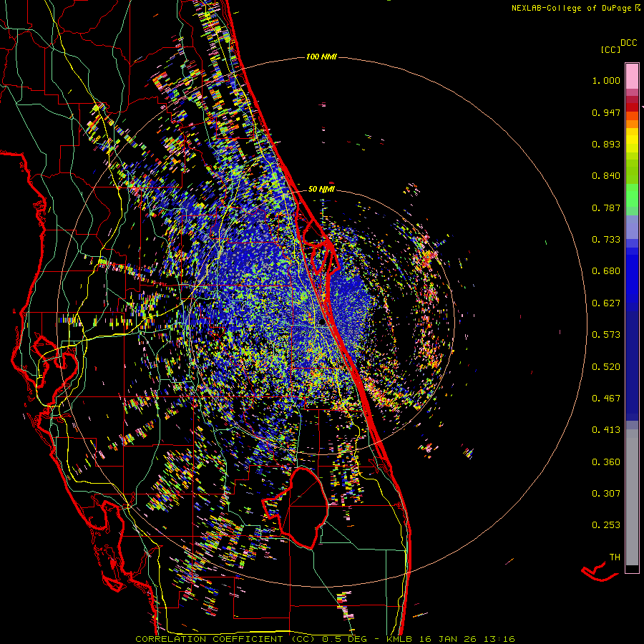Click the DCC label above the color bar
644x644 pixels.
[x=628, y=43]
